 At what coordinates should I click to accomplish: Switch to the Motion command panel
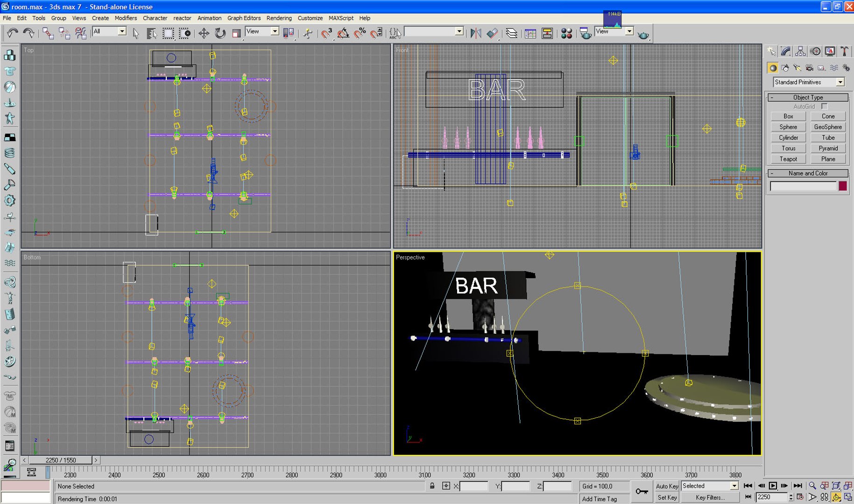click(815, 51)
